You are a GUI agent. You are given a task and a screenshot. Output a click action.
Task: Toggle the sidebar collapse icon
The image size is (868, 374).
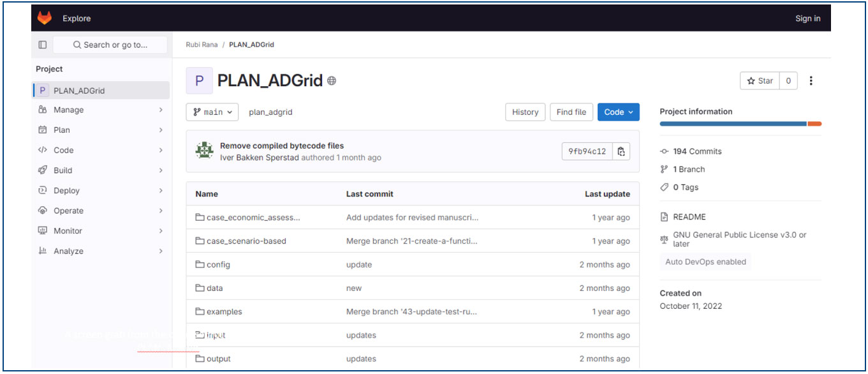click(43, 45)
